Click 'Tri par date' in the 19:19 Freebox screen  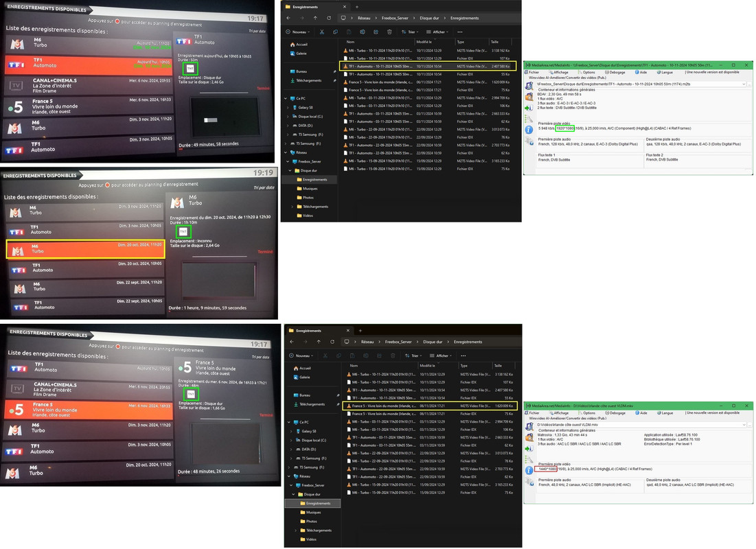click(264, 187)
